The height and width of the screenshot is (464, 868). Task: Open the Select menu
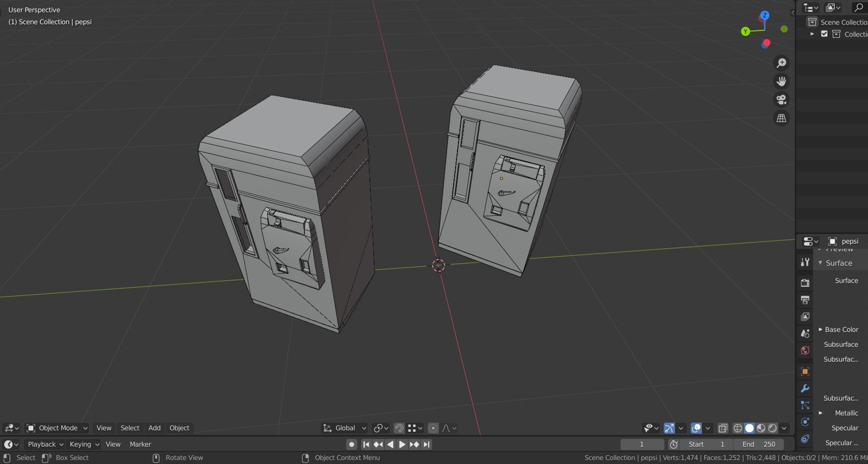point(130,428)
